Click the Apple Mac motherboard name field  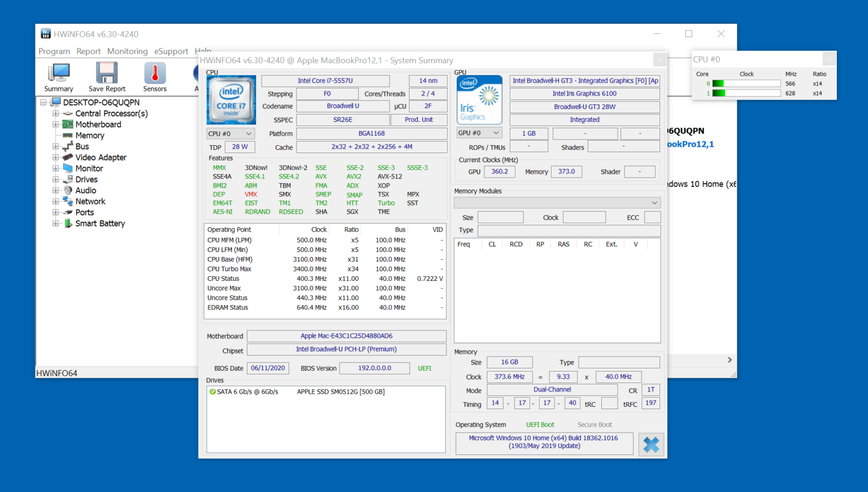tap(346, 336)
